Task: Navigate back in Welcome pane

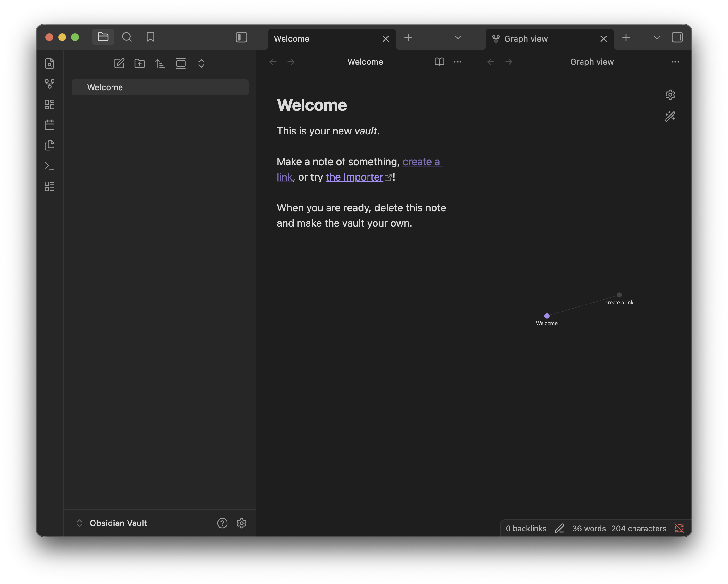Action: (x=273, y=62)
